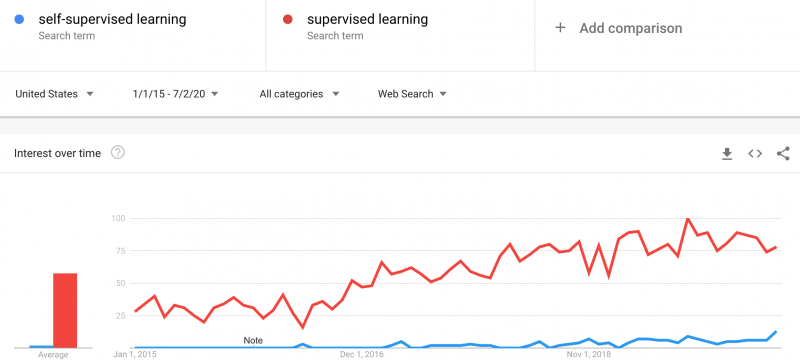This screenshot has width=800, height=361.
Task: Download the interest over time data
Action: (727, 153)
